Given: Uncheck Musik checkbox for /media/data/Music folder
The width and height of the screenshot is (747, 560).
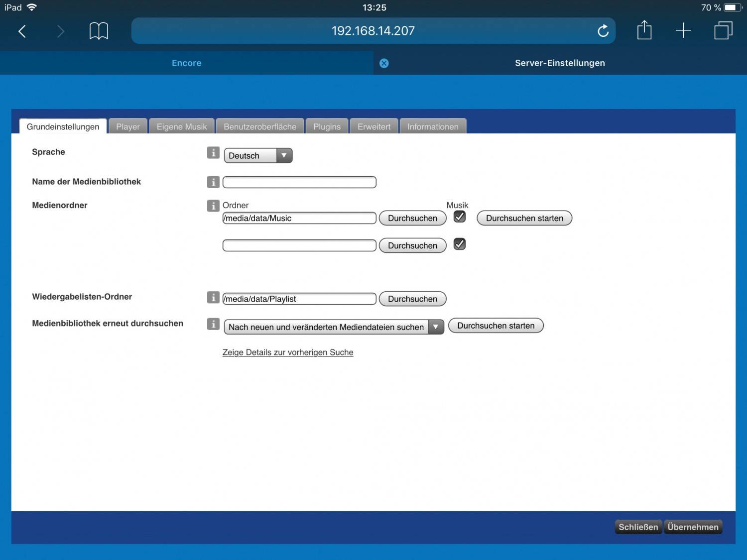Looking at the screenshot, I should [x=460, y=217].
